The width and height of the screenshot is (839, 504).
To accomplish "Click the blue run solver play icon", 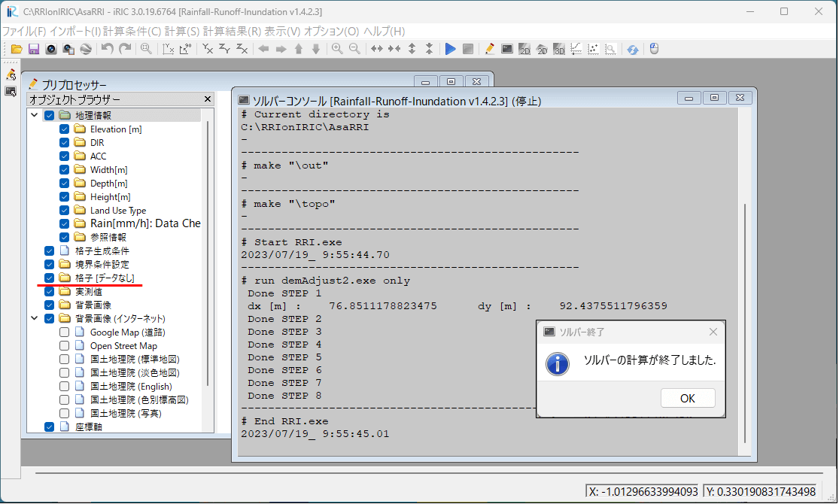I will click(x=450, y=49).
